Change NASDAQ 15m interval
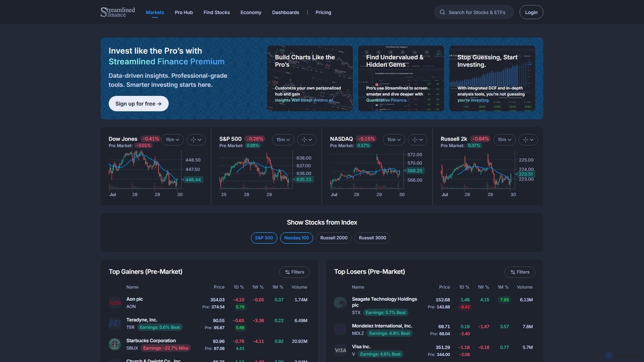This screenshot has width=644, height=362. coord(394,140)
